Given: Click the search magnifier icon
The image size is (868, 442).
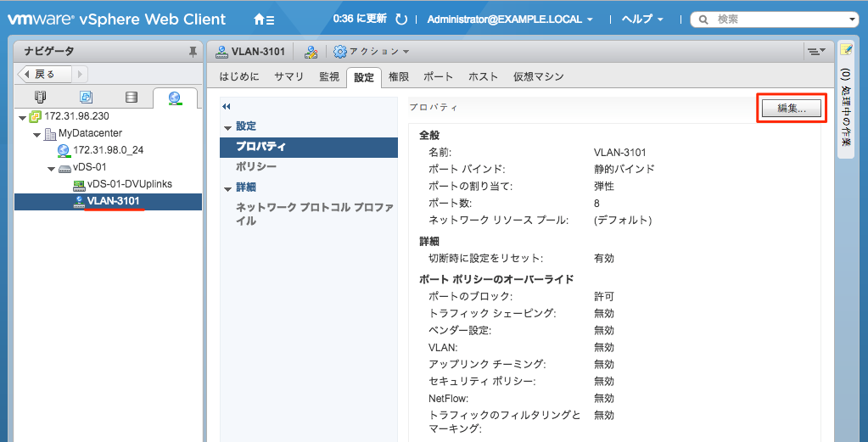Looking at the screenshot, I should pyautogui.click(x=703, y=20).
